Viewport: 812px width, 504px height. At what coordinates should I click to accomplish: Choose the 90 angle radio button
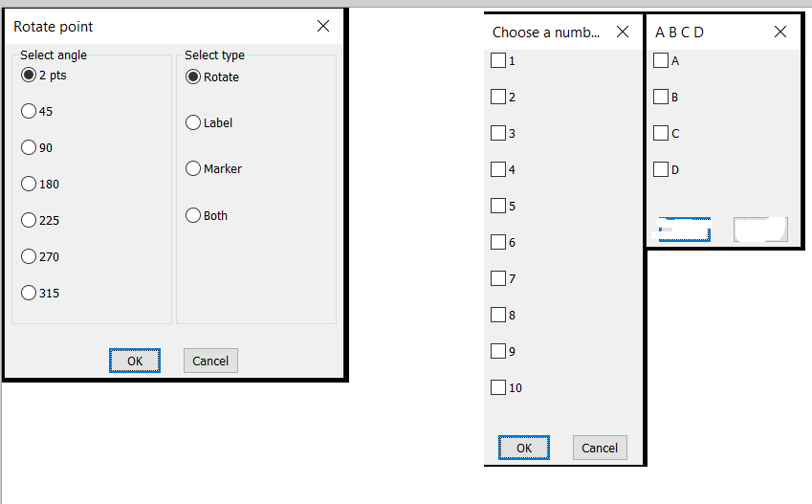[29, 147]
